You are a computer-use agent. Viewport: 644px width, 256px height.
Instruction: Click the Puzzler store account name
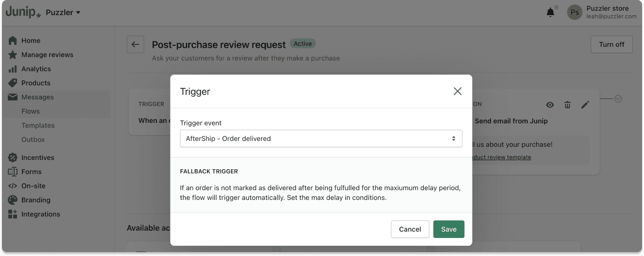coord(607,8)
